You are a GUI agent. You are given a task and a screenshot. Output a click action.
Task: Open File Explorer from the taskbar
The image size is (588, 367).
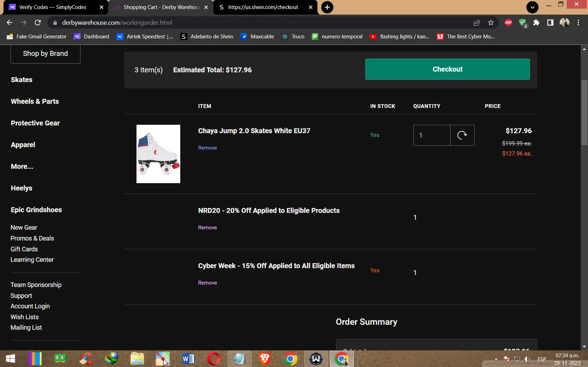point(137,359)
